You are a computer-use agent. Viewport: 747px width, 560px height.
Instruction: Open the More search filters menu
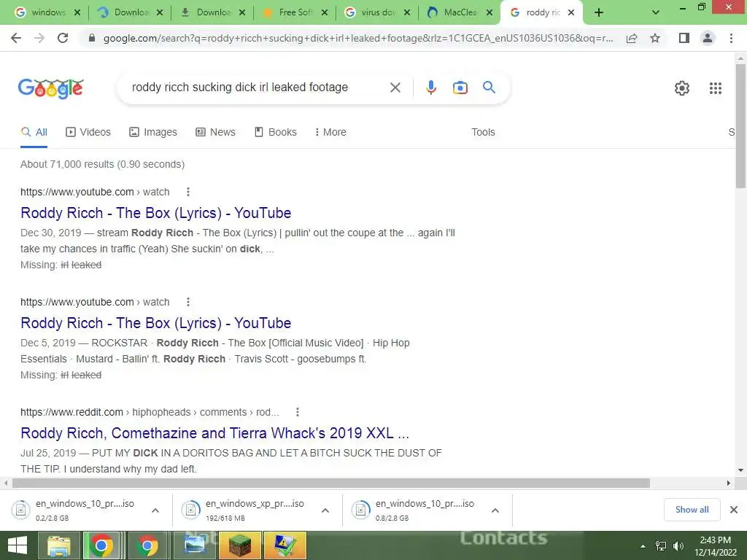(330, 133)
